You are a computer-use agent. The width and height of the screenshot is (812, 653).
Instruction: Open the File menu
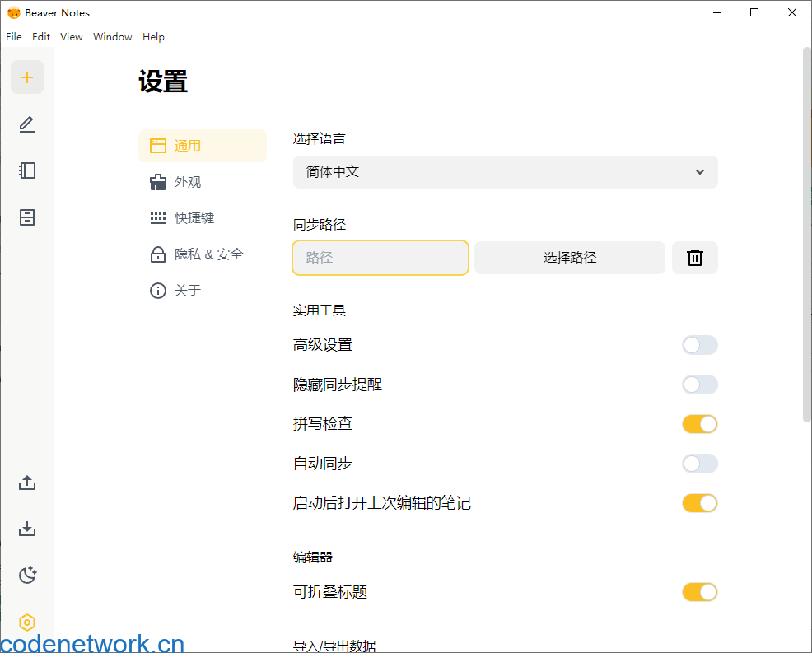point(14,37)
